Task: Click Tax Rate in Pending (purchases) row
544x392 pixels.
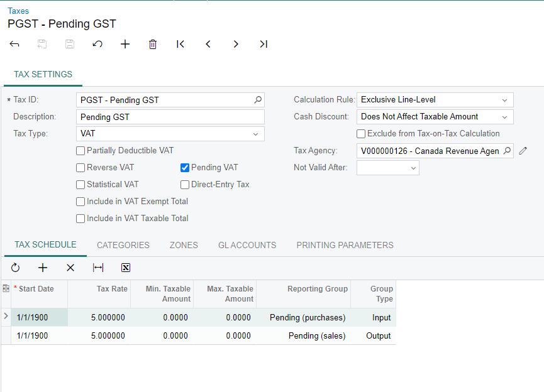Action: point(99,317)
